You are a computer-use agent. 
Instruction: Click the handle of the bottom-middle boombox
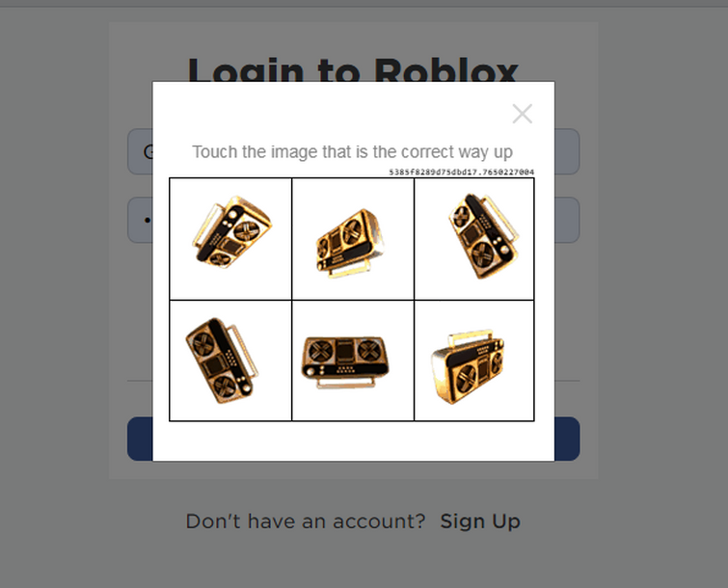346,382
